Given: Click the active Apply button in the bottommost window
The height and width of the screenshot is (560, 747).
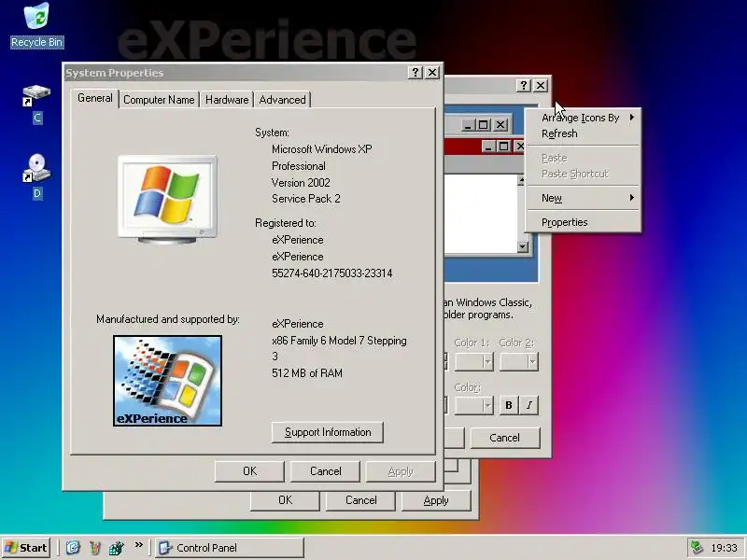Looking at the screenshot, I should [x=436, y=500].
